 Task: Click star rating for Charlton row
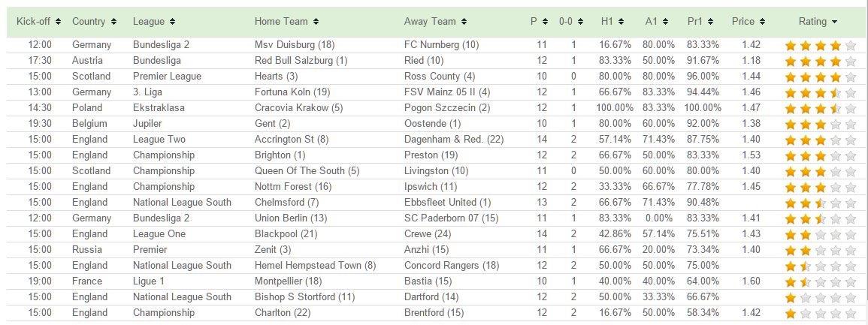(x=821, y=314)
